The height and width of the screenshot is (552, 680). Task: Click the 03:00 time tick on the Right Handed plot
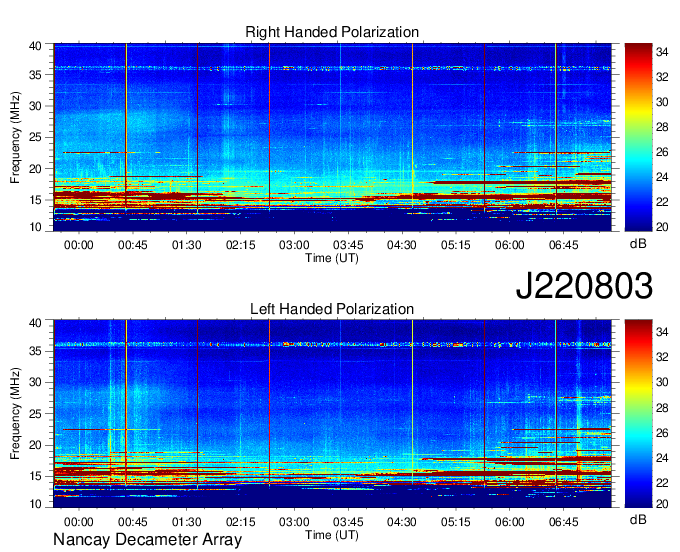(294, 245)
